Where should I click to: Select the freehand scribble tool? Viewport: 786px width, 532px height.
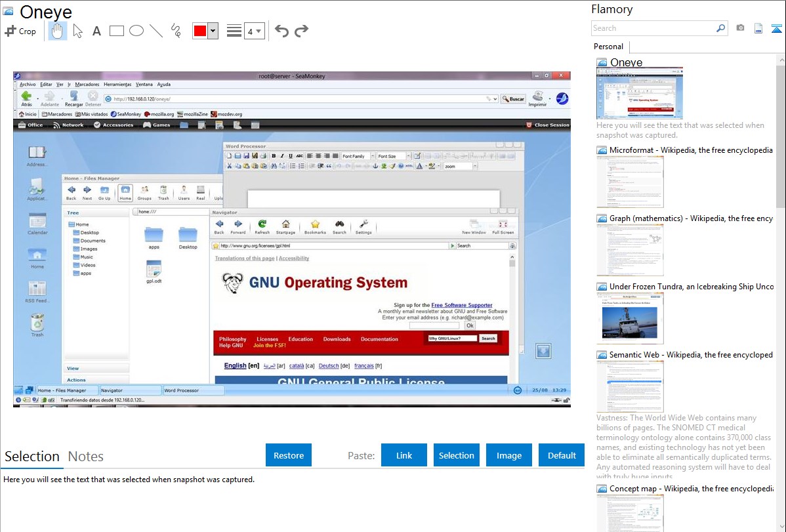coord(176,31)
